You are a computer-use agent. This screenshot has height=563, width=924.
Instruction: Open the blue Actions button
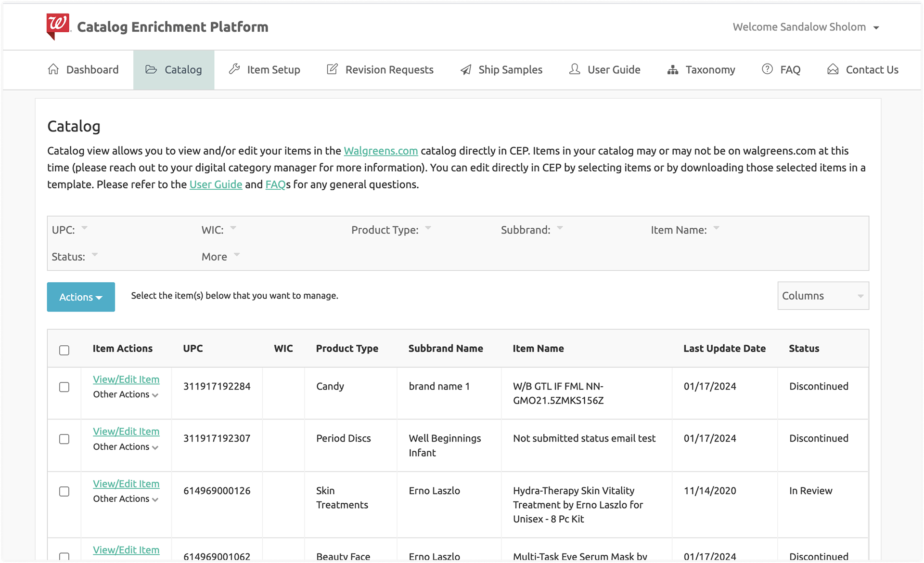(81, 297)
